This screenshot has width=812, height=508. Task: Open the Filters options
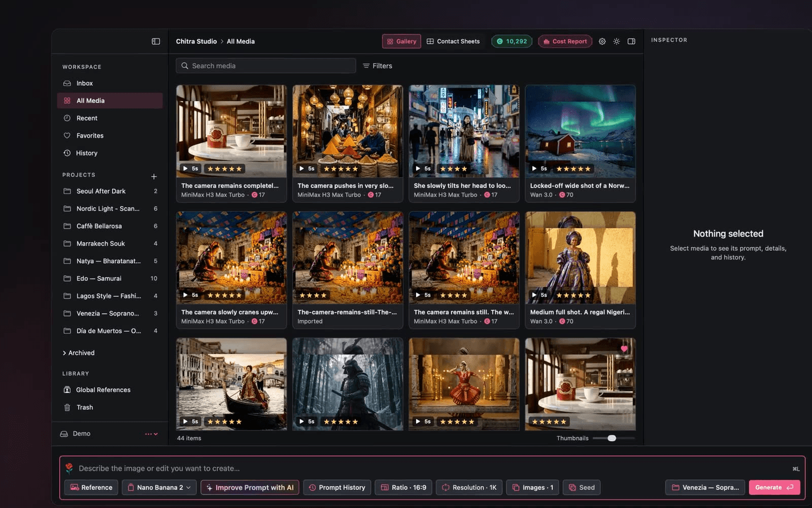pyautogui.click(x=377, y=66)
